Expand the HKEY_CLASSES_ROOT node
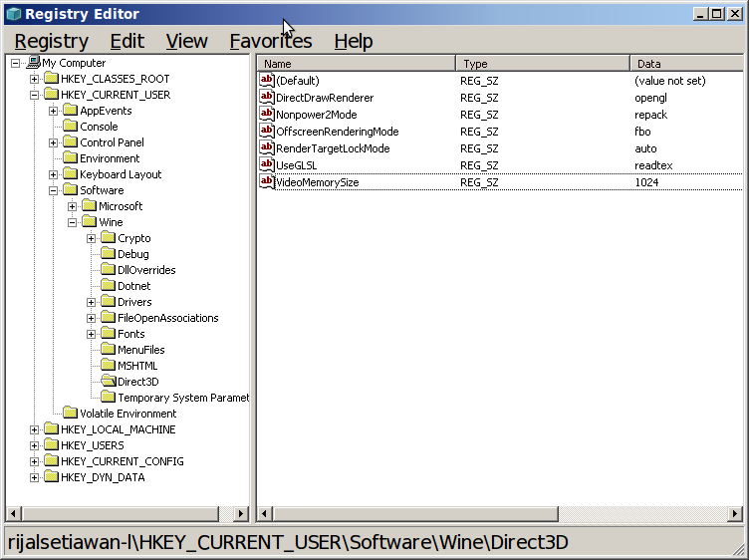Viewport: 749px width, 560px height. (x=35, y=79)
